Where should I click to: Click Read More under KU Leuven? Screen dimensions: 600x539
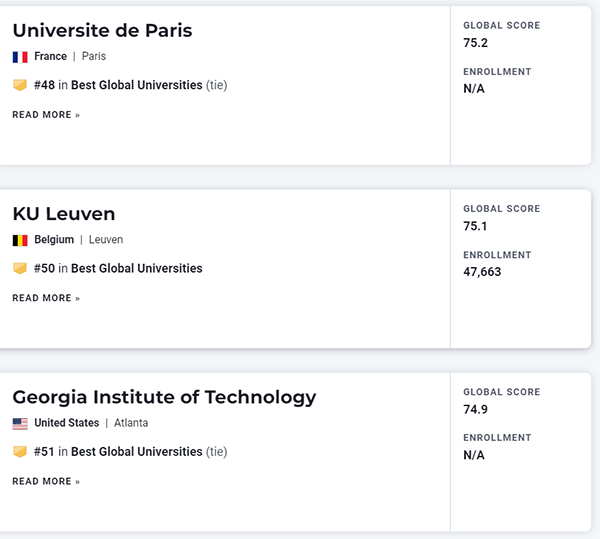[x=46, y=298]
